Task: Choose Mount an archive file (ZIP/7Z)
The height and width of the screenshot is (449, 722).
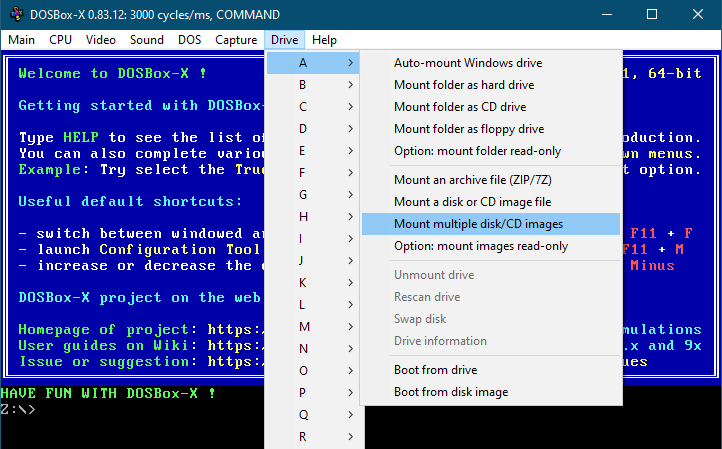Action: pos(491,180)
